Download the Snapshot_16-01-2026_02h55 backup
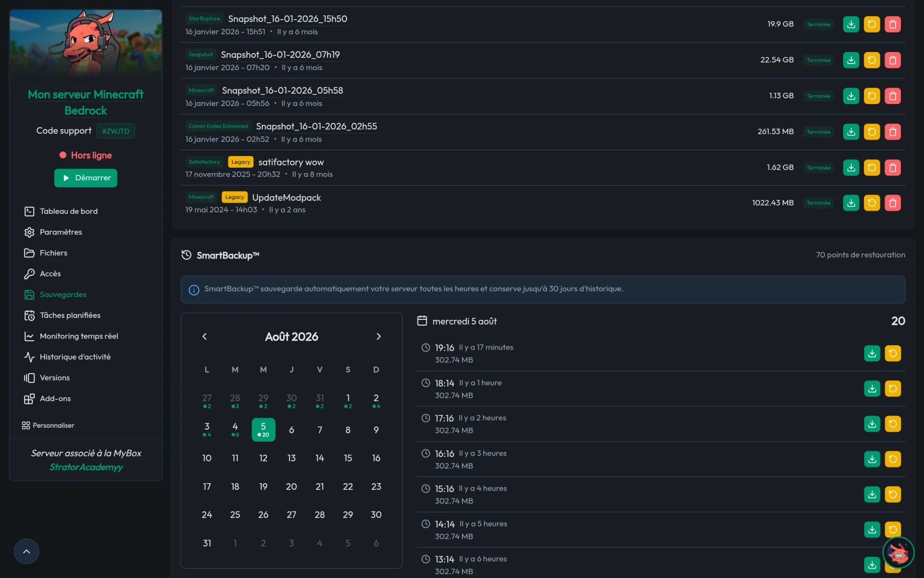Screen dimensions: 924x578 (851, 131)
